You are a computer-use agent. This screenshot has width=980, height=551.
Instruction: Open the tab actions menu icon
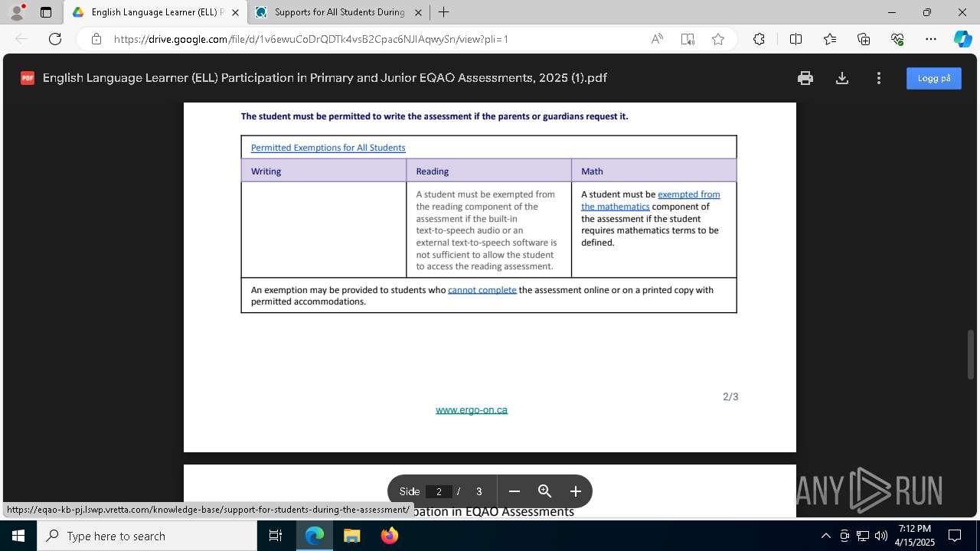coord(46,12)
